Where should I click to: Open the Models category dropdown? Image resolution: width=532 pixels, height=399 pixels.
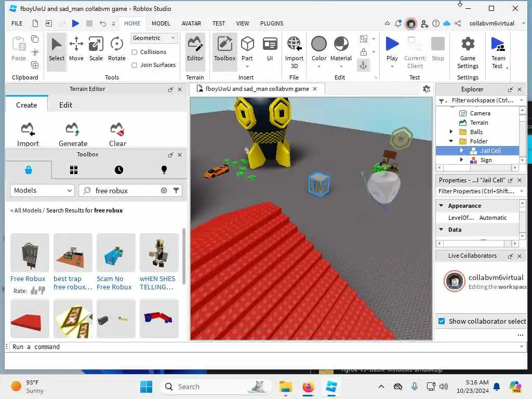tap(43, 191)
